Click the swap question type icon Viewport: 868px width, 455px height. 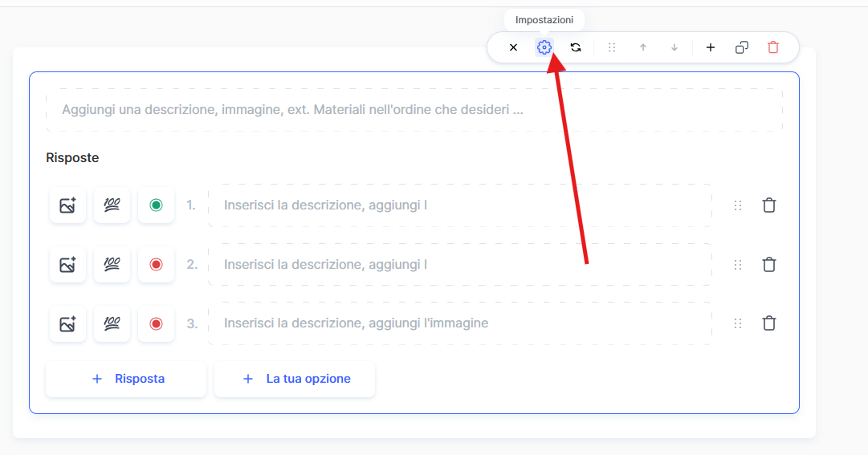click(576, 47)
